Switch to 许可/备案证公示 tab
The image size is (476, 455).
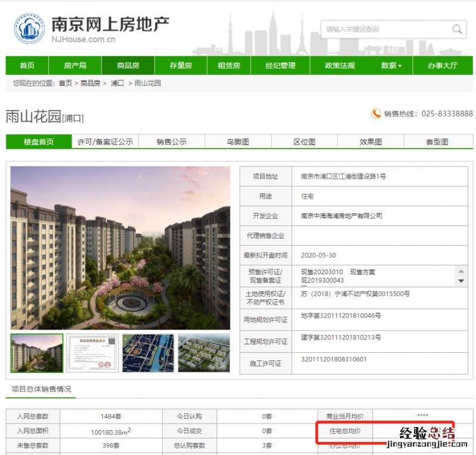pyautogui.click(x=105, y=142)
